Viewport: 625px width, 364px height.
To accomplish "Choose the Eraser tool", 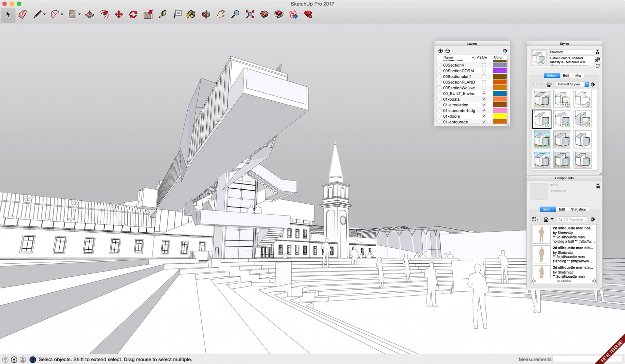I will click(23, 14).
